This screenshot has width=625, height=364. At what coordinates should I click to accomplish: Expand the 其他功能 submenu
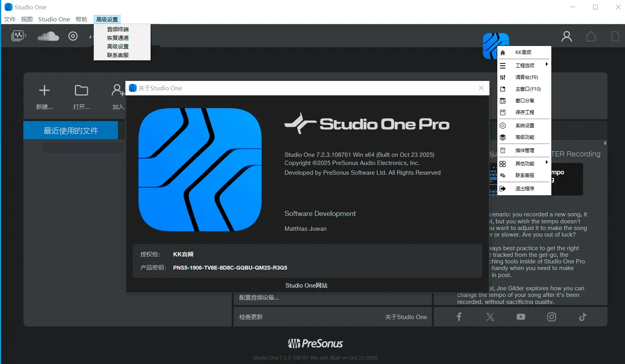(x=524, y=164)
